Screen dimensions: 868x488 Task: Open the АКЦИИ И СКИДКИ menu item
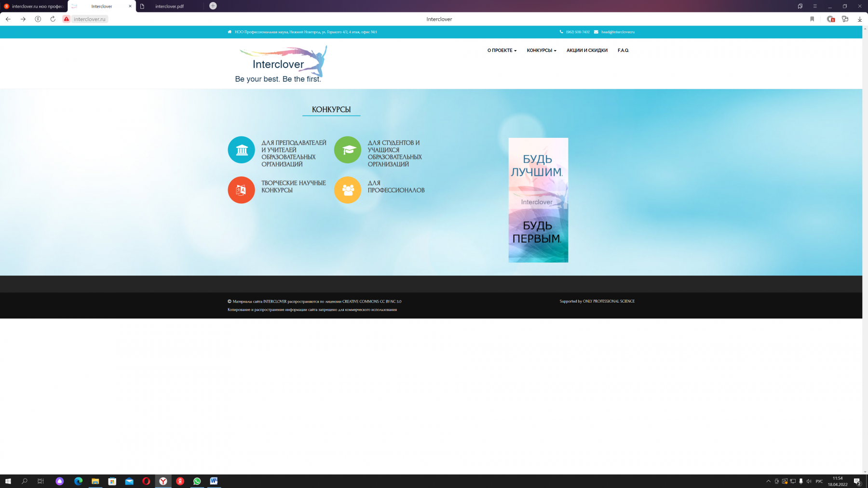[587, 51]
